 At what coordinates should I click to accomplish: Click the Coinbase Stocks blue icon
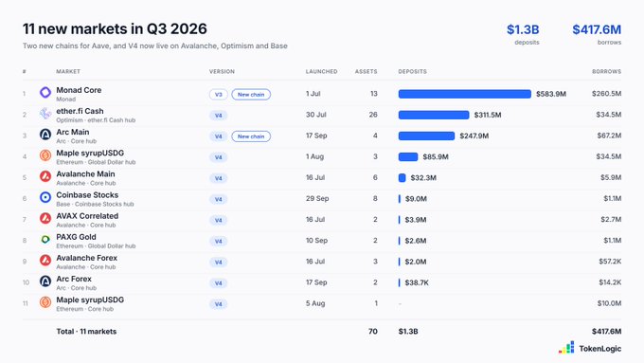[45, 197]
